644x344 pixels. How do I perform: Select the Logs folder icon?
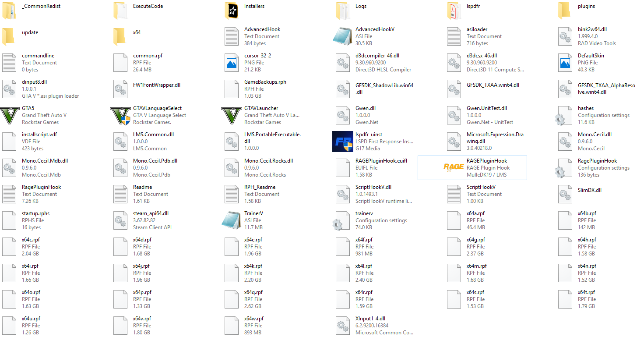click(342, 10)
